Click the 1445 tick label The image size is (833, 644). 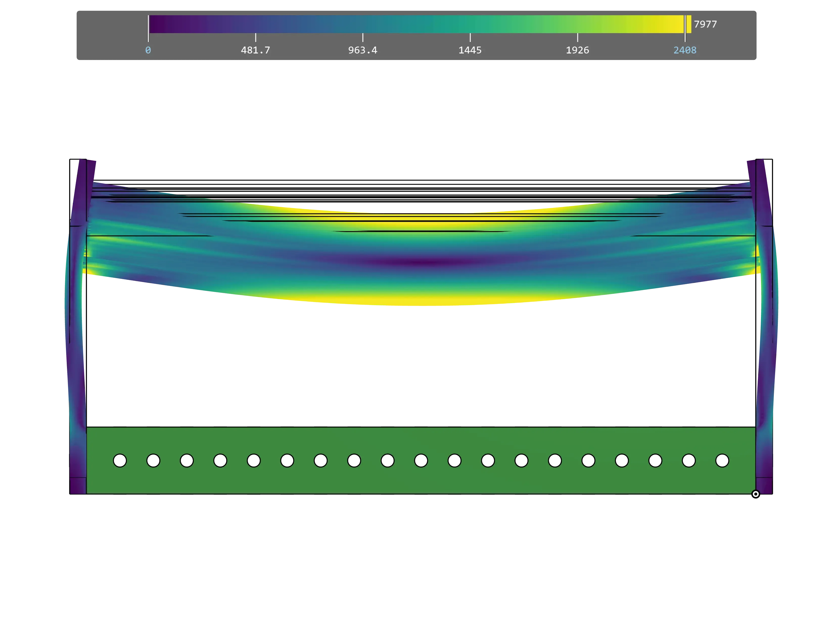[x=470, y=50]
